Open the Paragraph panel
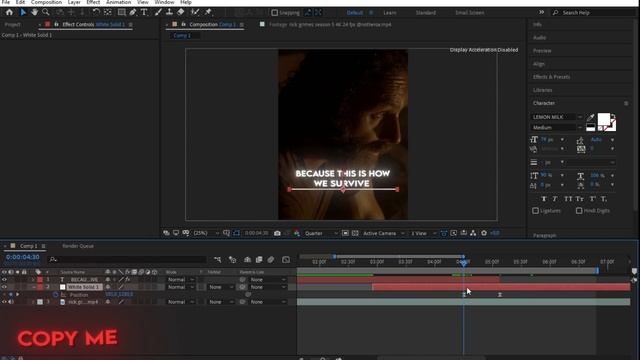 (x=544, y=236)
